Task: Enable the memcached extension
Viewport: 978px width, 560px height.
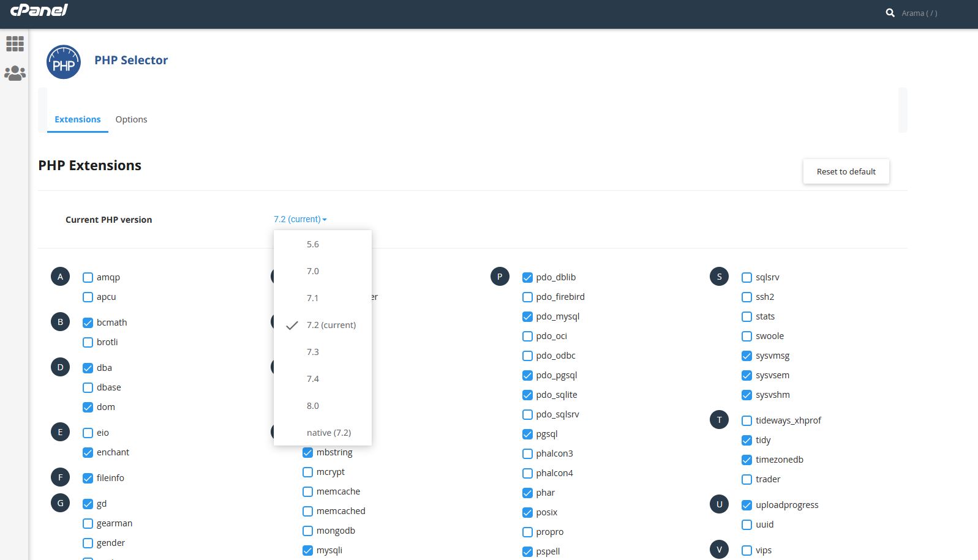Action: click(x=307, y=511)
